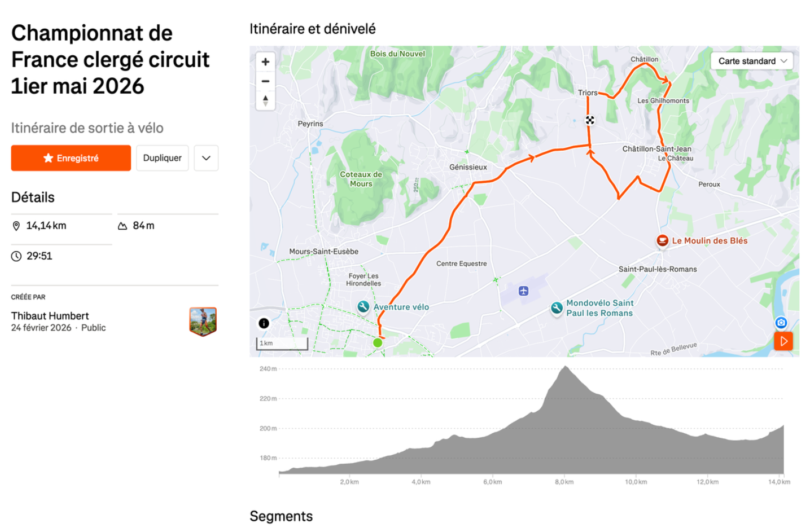The width and height of the screenshot is (806, 532).
Task: Toggle the Enregistré saved star button
Action: pos(71,158)
